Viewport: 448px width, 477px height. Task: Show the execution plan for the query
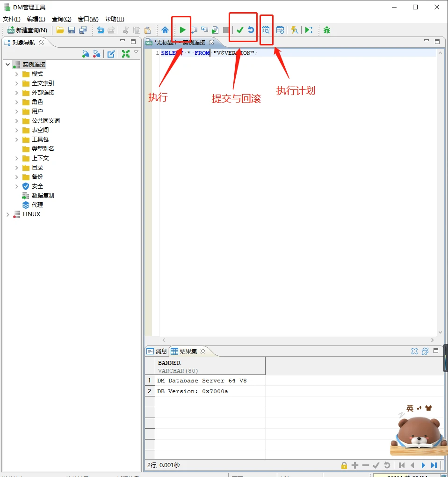tap(266, 30)
